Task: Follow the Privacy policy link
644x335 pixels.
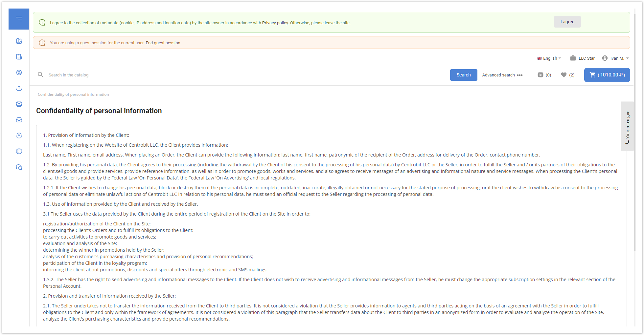Action: [x=275, y=23]
